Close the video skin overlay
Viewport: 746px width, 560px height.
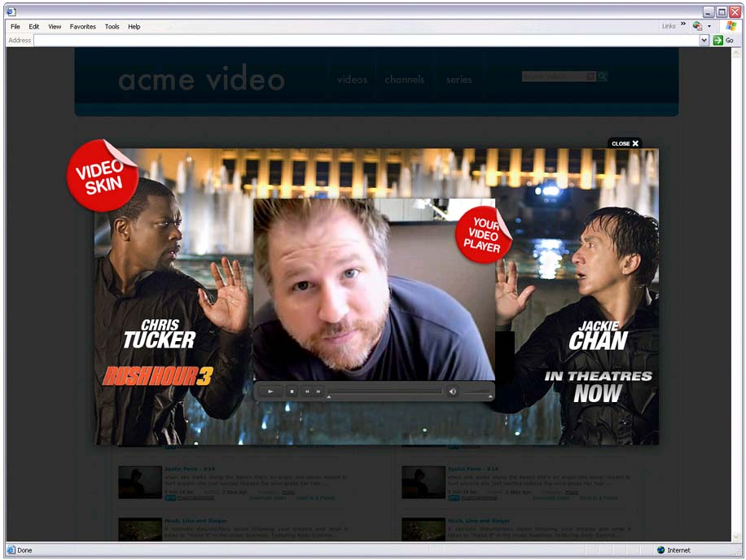[625, 143]
